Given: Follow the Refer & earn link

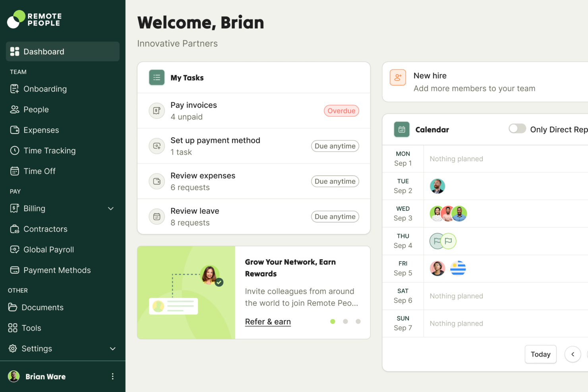Looking at the screenshot, I should [268, 322].
